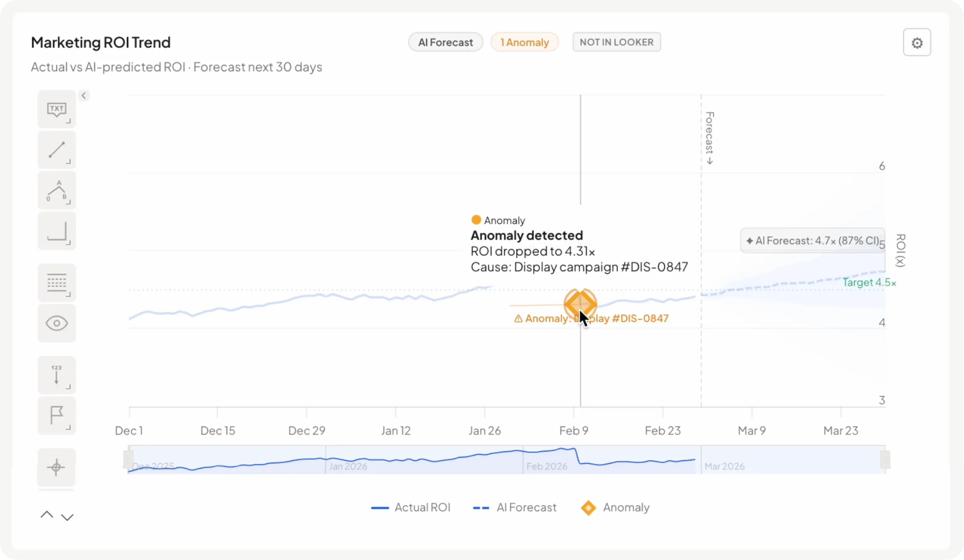Viewport: 964px width, 560px height.
Task: Click the AI Forecast pill
Action: pyautogui.click(x=445, y=42)
